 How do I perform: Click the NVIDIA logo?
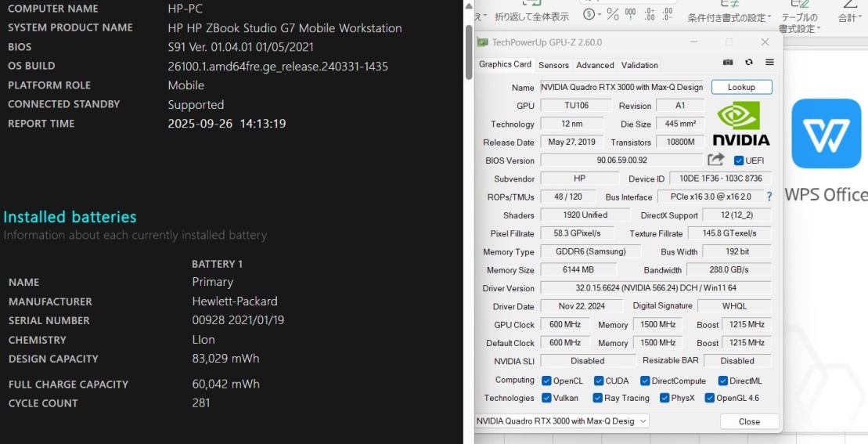coord(740,124)
